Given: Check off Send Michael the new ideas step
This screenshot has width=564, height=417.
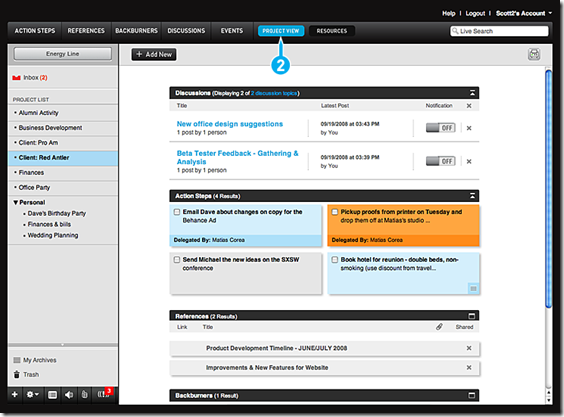Looking at the screenshot, I should tap(177, 260).
